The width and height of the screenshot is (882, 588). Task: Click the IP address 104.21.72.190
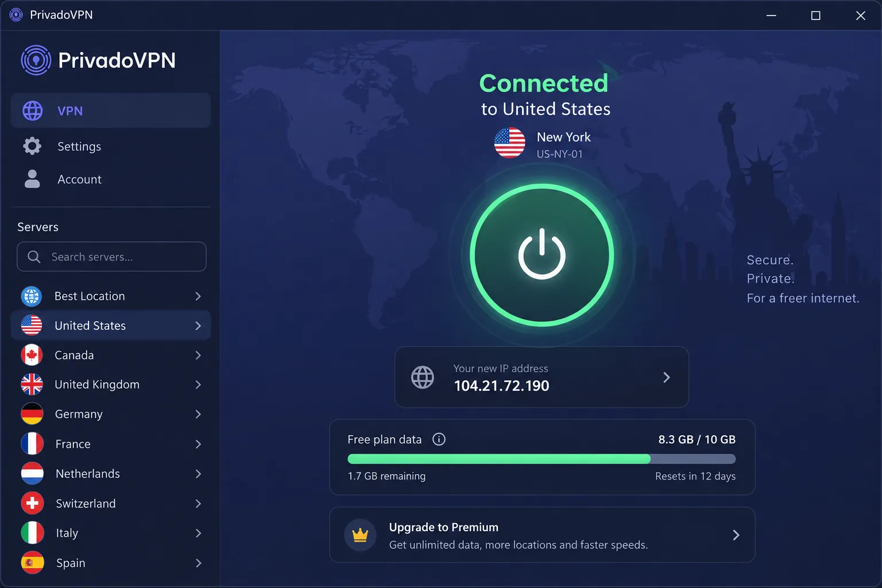(x=502, y=386)
